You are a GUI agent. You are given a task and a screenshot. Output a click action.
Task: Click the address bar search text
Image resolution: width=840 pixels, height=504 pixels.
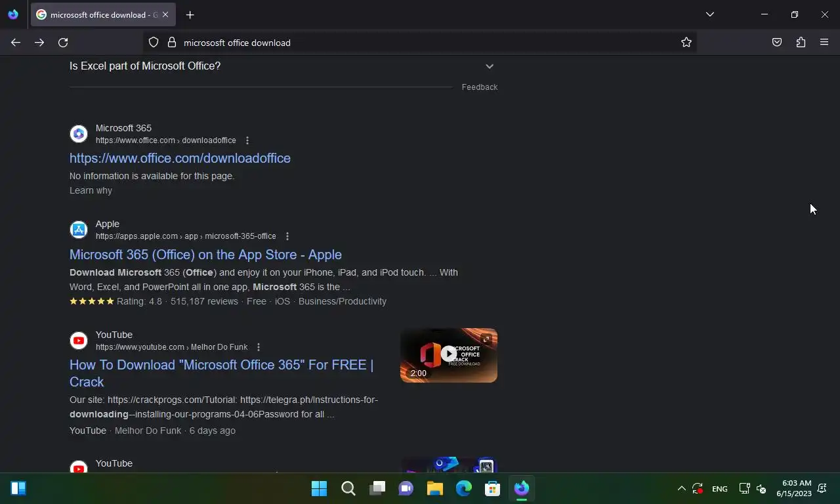tap(237, 43)
